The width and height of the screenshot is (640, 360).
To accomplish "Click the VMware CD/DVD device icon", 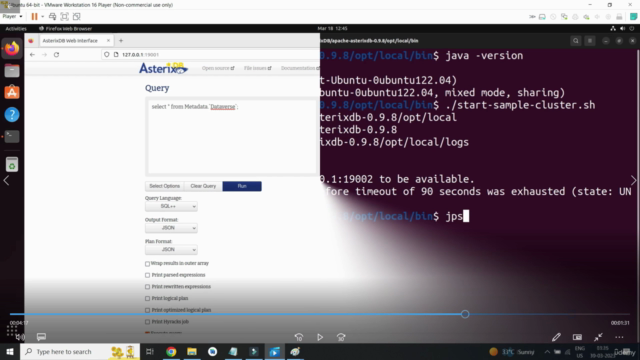I will click(x=553, y=17).
